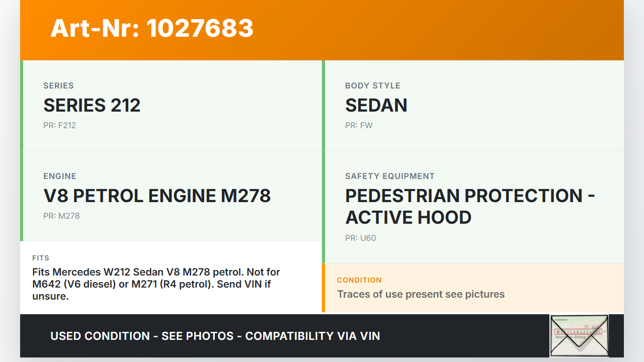Click the FITS section label

[x=41, y=258]
